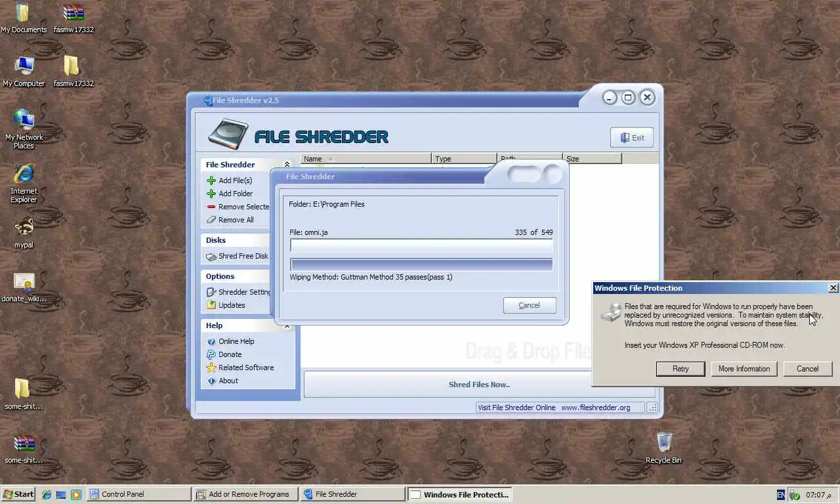Open www.fileshredder.org link
The height and width of the screenshot is (504, 840).
(x=596, y=408)
